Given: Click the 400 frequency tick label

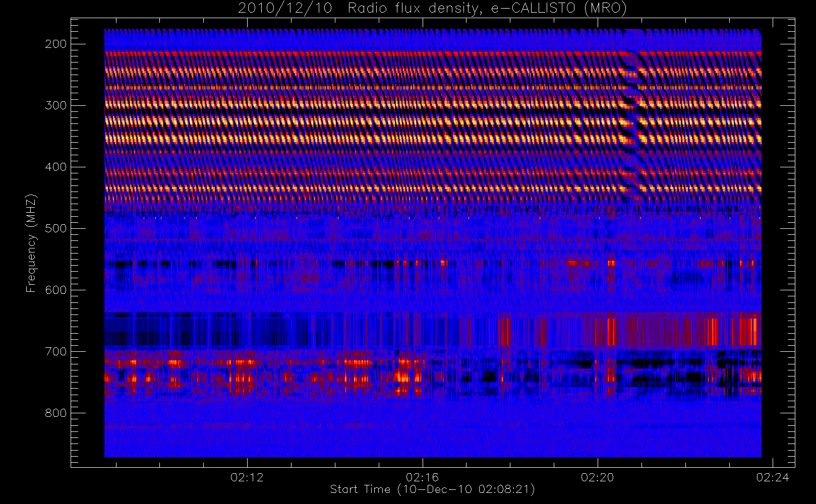Looking at the screenshot, I should pyautogui.click(x=55, y=167).
